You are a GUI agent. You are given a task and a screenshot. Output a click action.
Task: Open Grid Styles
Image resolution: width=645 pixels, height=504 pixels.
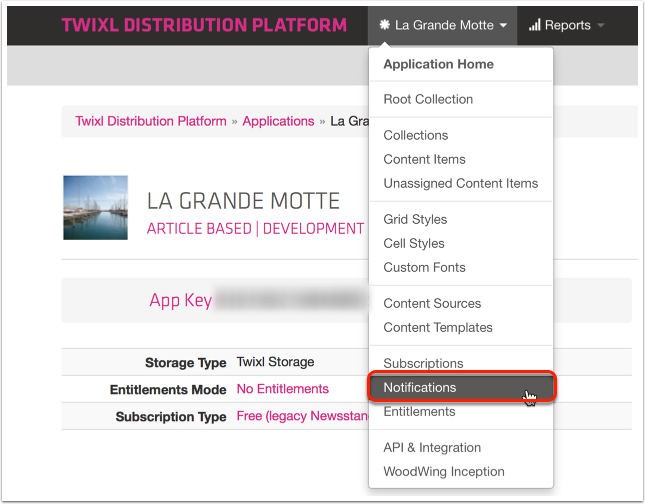point(415,219)
